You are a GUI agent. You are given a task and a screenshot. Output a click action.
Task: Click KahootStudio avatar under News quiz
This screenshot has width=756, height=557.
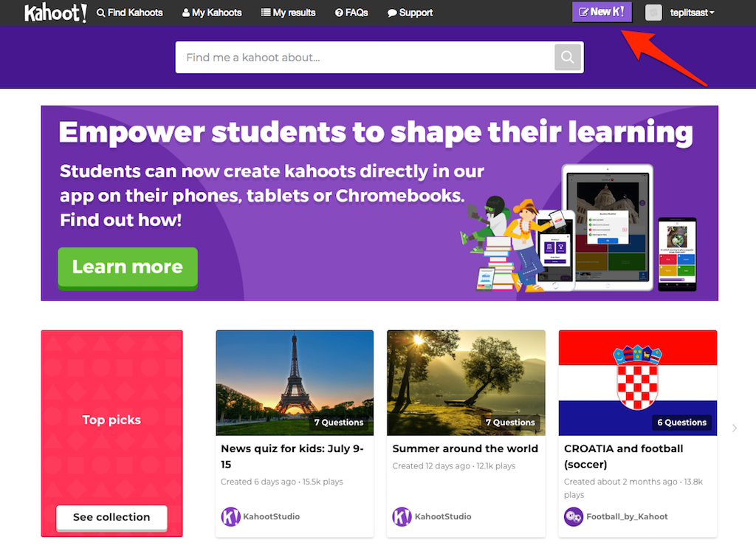coord(230,516)
